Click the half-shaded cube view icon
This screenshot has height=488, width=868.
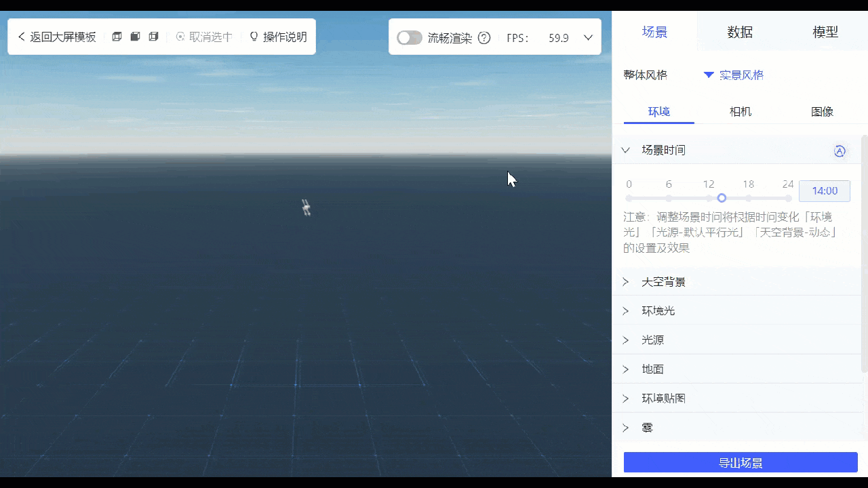click(153, 37)
